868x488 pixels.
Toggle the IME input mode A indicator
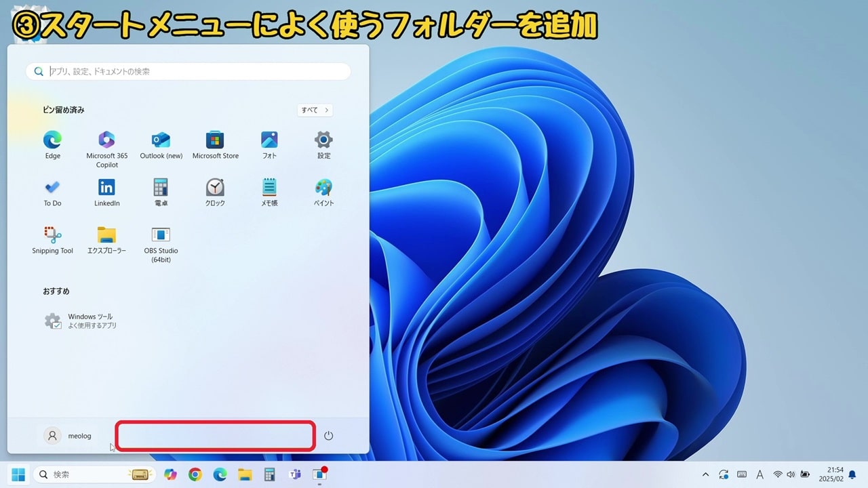(x=759, y=474)
